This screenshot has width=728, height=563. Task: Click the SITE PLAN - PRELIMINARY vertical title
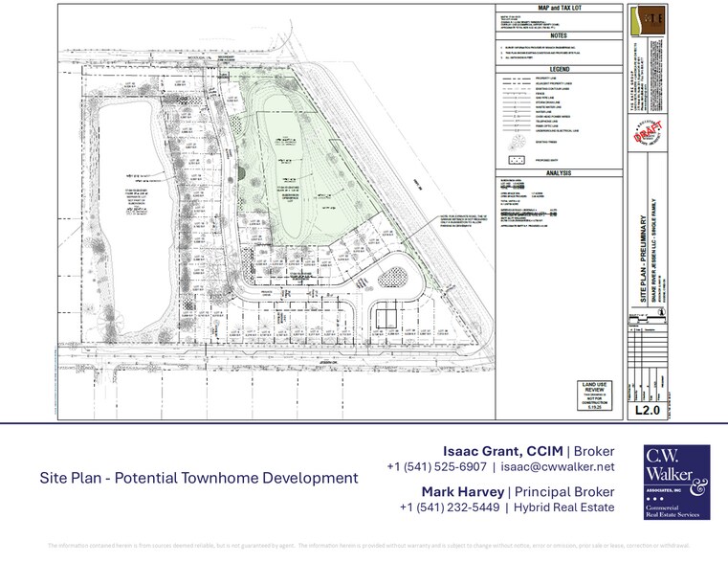[x=644, y=259]
